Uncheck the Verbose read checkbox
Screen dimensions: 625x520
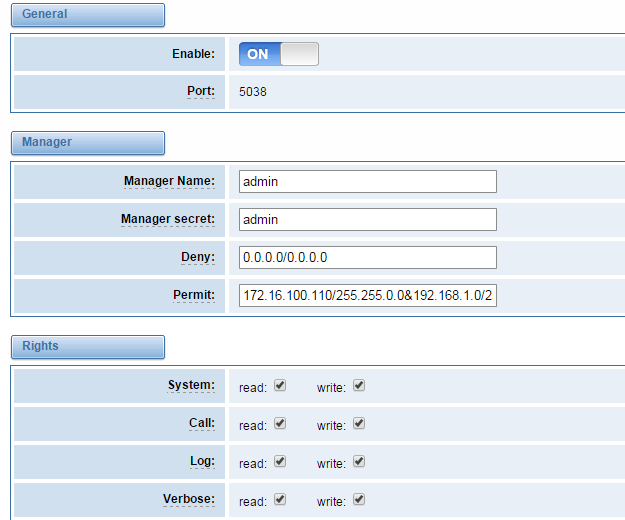[x=280, y=499]
